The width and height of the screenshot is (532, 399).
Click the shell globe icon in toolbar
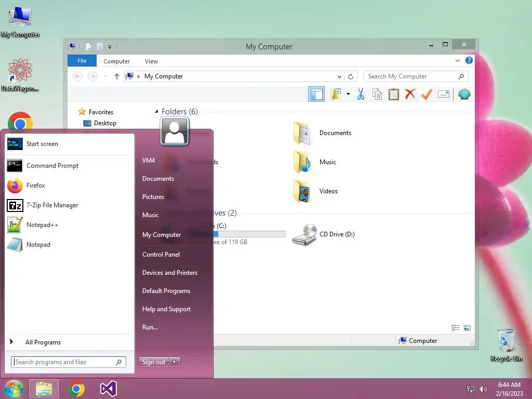[x=464, y=95]
